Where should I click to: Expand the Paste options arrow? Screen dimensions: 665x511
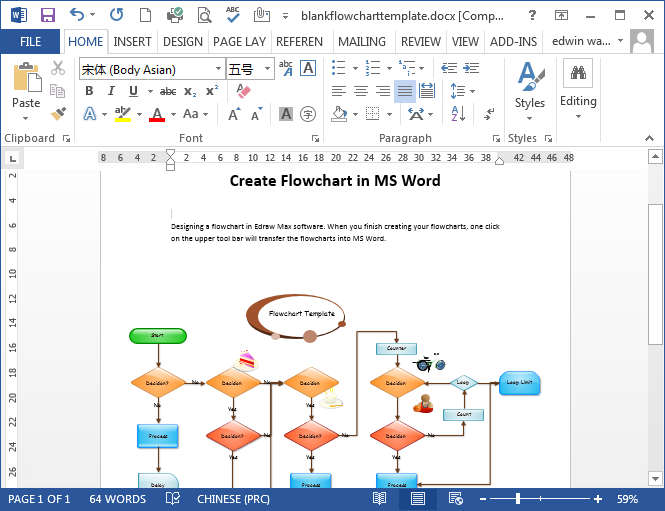tap(26, 118)
